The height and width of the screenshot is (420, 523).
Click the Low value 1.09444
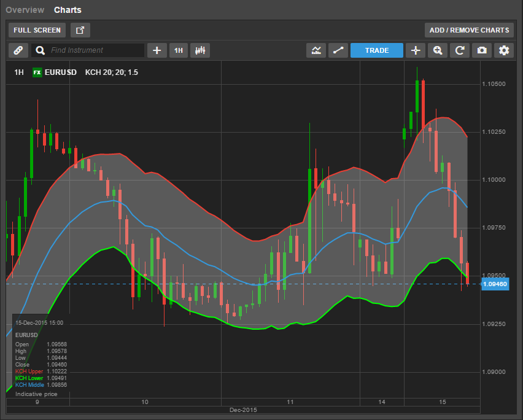[x=56, y=357]
